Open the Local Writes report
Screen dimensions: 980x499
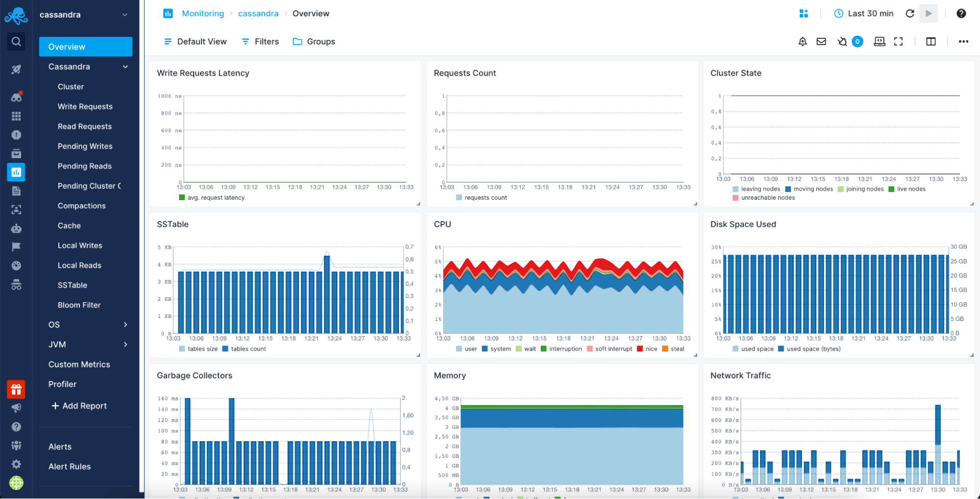point(80,246)
